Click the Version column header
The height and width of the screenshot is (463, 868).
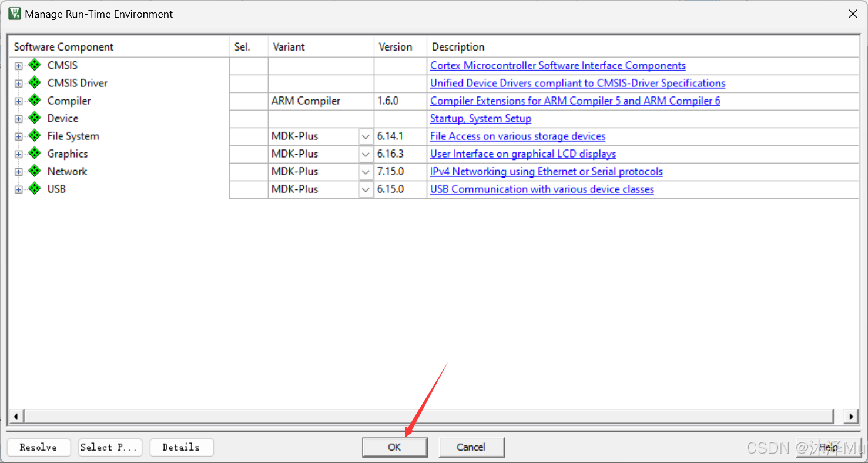click(400, 47)
